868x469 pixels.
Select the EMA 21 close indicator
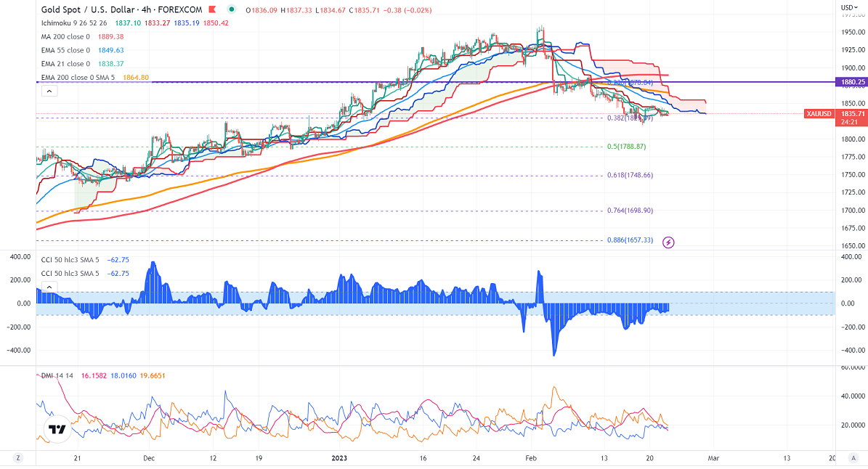pos(66,63)
